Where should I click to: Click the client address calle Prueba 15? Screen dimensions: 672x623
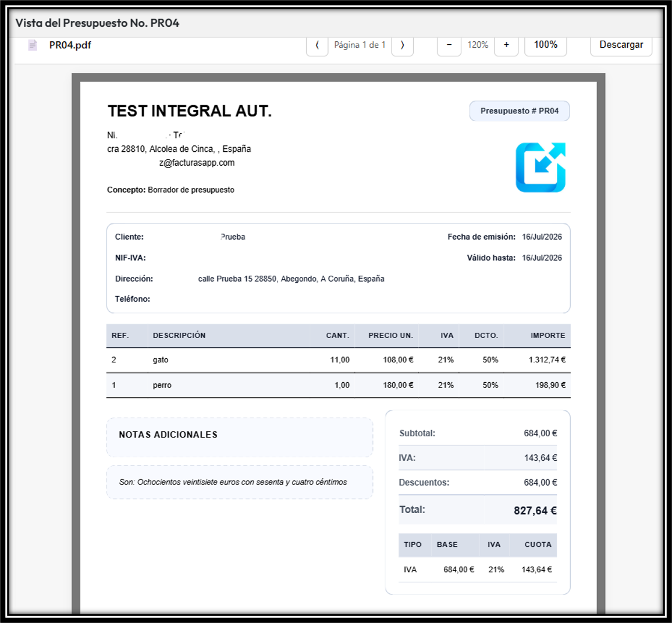291,279
